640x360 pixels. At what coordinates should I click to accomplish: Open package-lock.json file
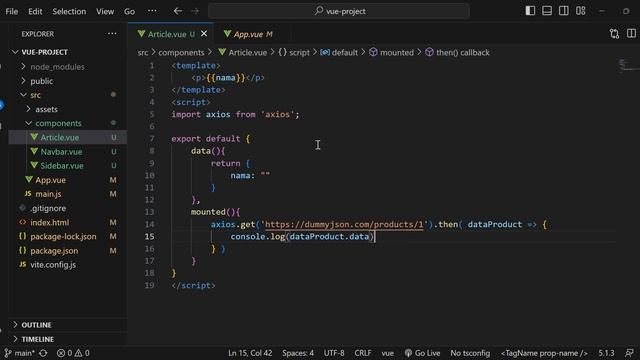click(67, 236)
